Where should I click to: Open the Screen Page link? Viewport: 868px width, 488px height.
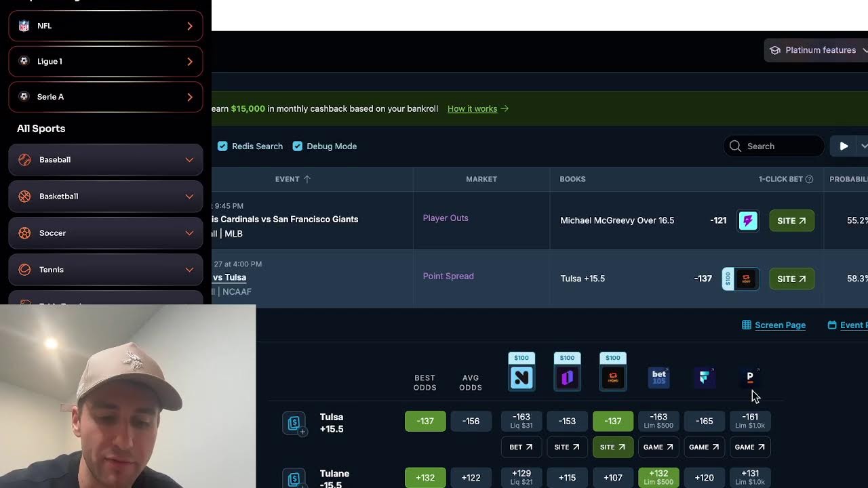[774, 325]
